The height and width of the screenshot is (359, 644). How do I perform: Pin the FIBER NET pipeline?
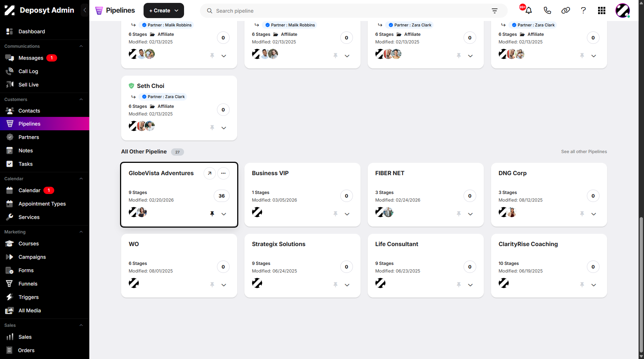click(x=459, y=214)
